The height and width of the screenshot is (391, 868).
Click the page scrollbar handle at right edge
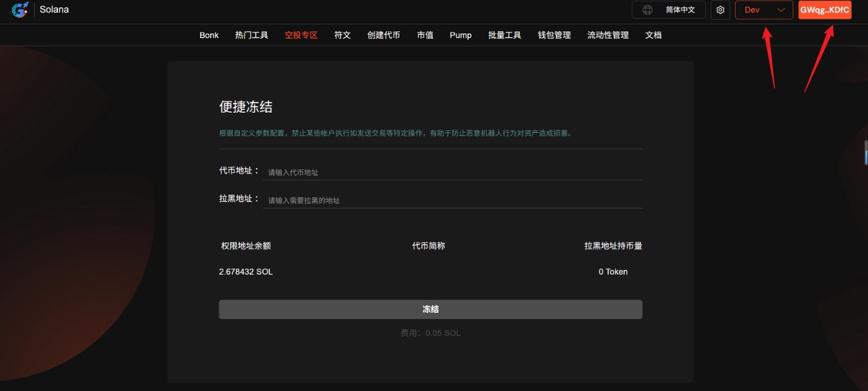coord(866,152)
